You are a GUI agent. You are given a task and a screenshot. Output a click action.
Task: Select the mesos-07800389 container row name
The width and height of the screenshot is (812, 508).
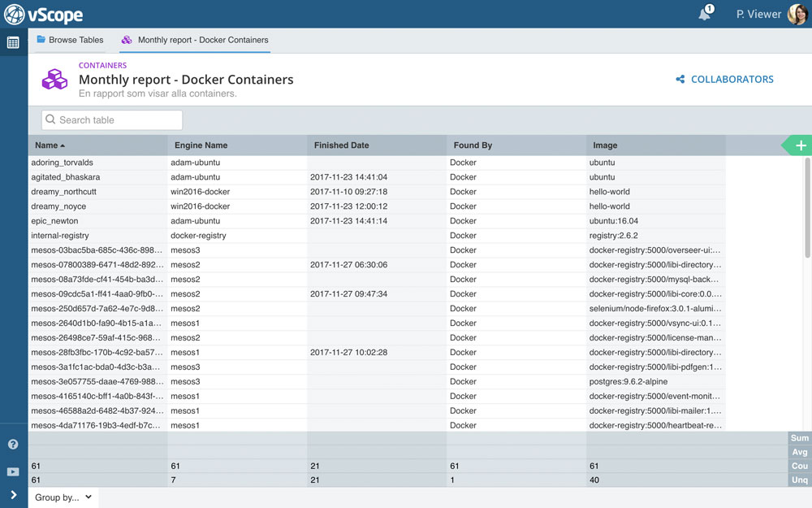[x=97, y=264]
